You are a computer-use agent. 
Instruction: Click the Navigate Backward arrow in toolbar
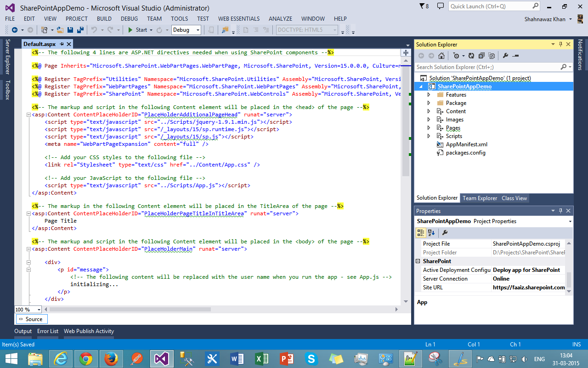pyautogui.click(x=14, y=30)
